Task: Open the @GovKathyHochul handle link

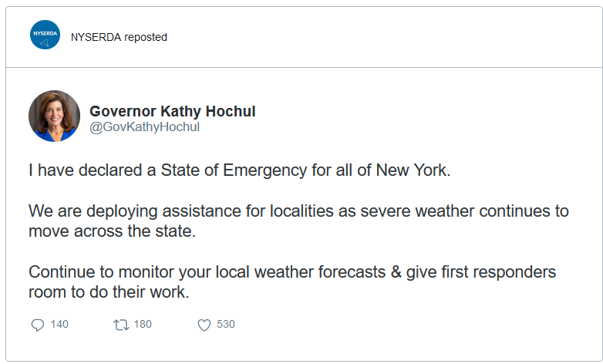Action: pyautogui.click(x=145, y=127)
